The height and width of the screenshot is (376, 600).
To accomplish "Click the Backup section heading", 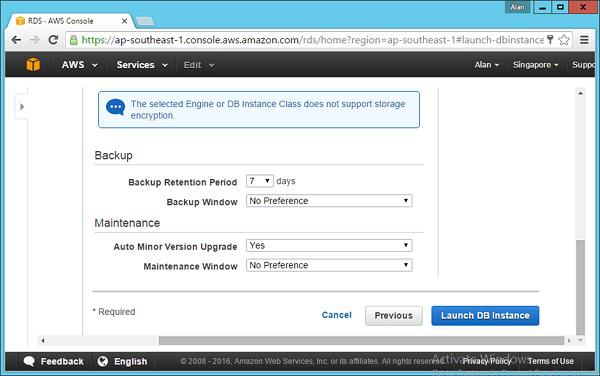I will [114, 156].
